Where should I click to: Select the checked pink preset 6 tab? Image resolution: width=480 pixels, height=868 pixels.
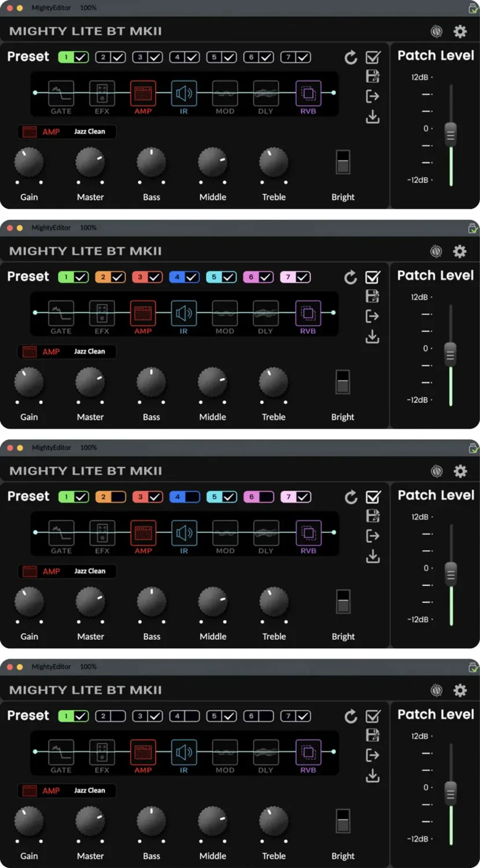pyautogui.click(x=251, y=277)
